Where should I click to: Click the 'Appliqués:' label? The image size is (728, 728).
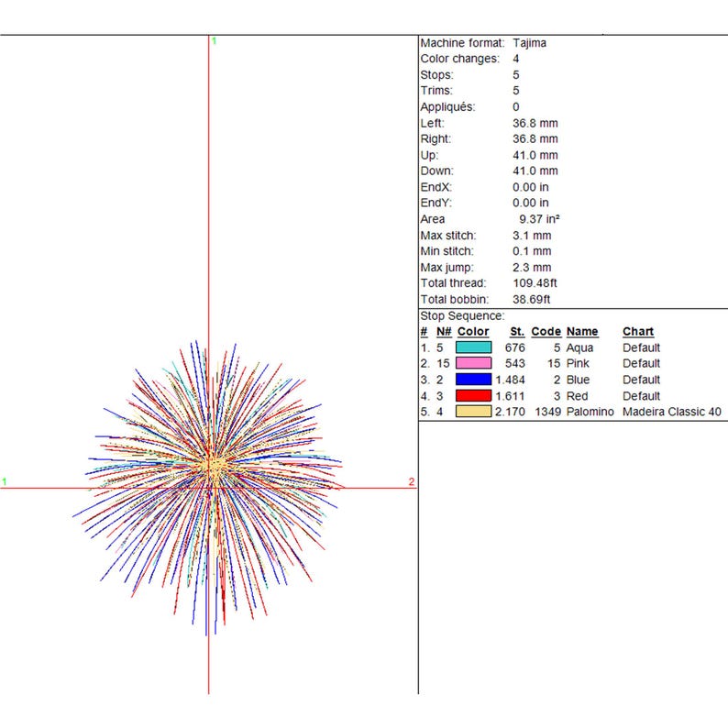pos(447,106)
